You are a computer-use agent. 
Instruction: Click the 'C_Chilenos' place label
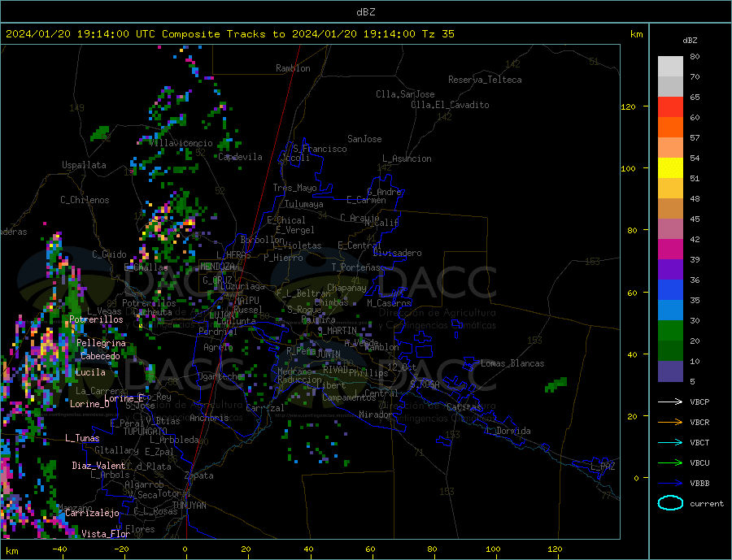85,200
